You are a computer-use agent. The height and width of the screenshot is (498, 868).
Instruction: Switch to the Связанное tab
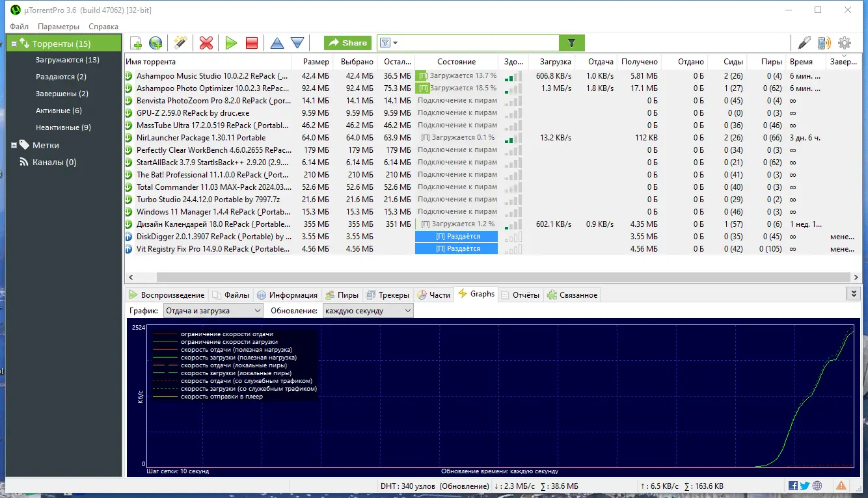pos(572,295)
